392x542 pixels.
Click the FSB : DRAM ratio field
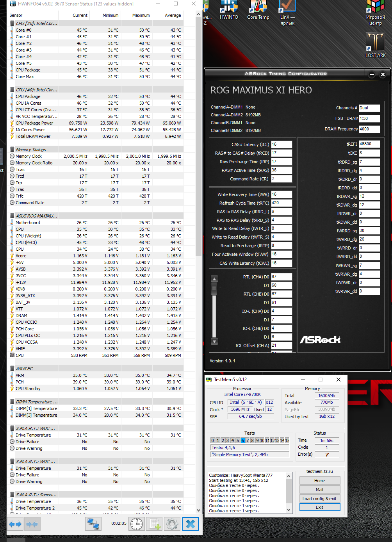369,118
